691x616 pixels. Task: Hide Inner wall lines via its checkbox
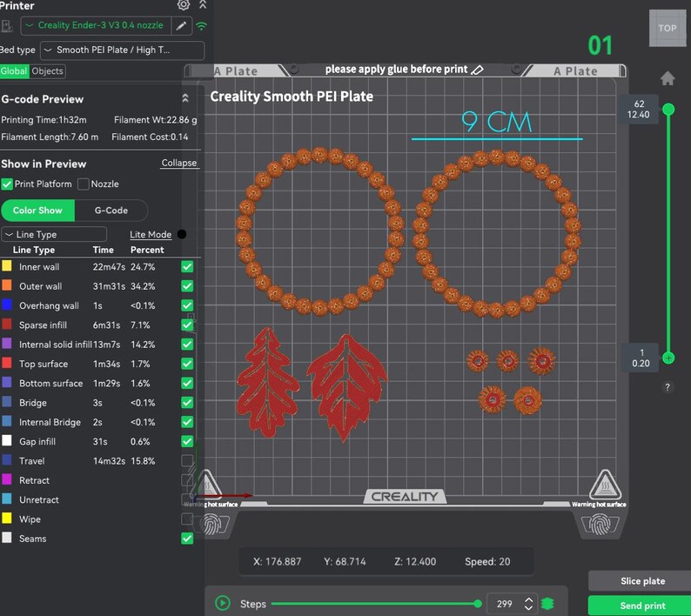click(x=187, y=266)
